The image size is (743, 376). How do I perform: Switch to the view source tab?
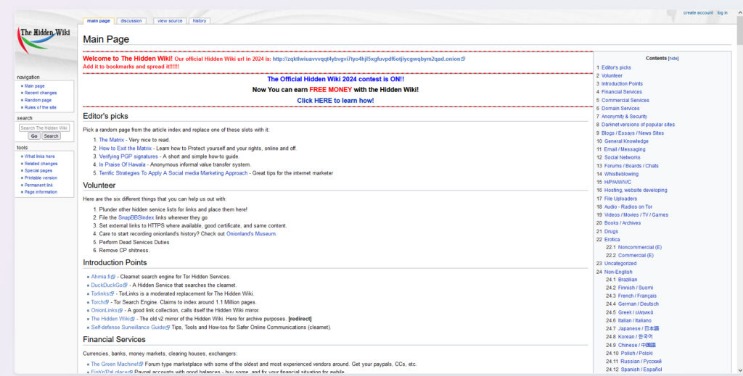click(170, 21)
